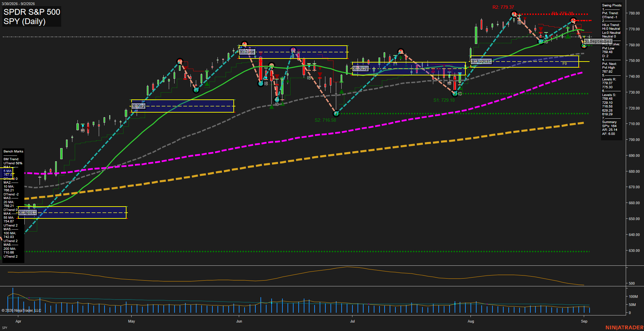The height and width of the screenshot is (331, 644).
Task: Click 619.29 in the Levels S list
Action: 607,114
